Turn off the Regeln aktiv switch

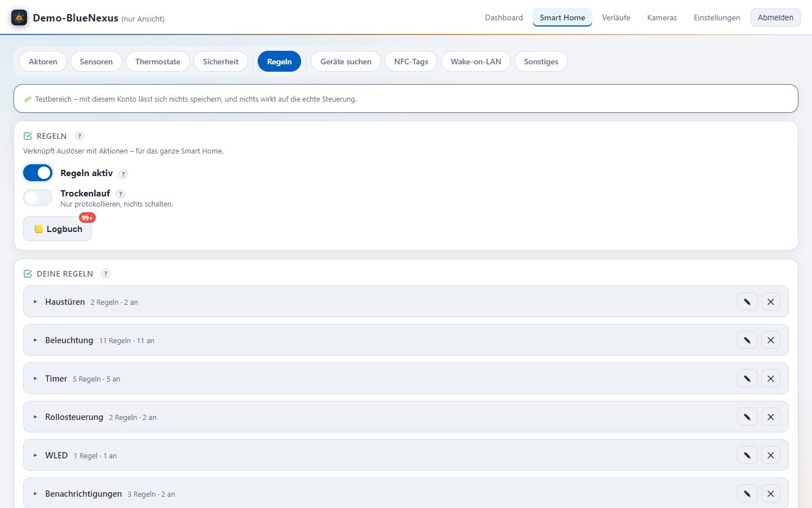(x=38, y=173)
